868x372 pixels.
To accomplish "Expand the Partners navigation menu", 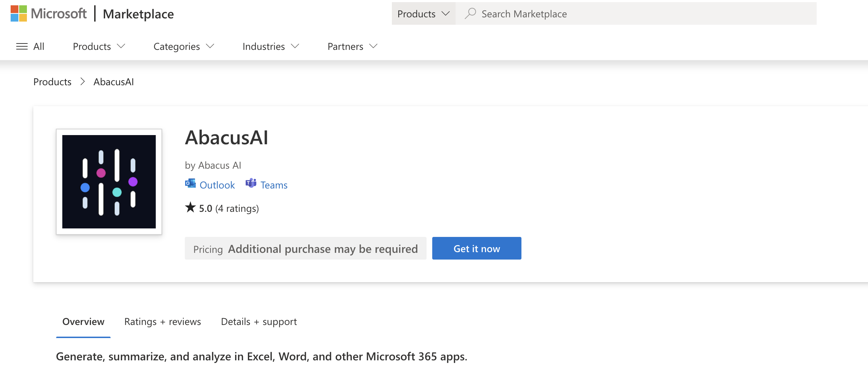I will [x=353, y=46].
